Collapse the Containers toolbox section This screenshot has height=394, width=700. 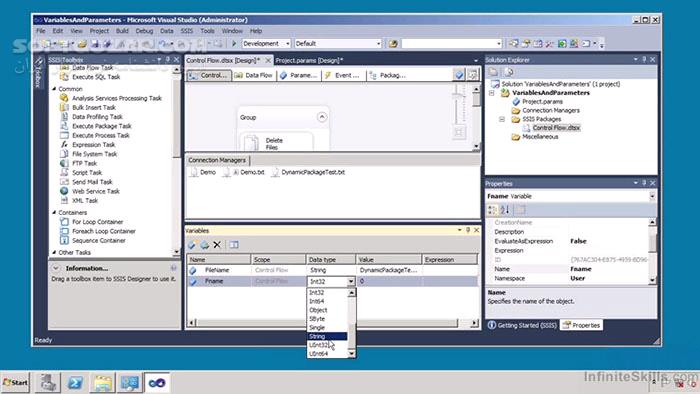coord(54,212)
